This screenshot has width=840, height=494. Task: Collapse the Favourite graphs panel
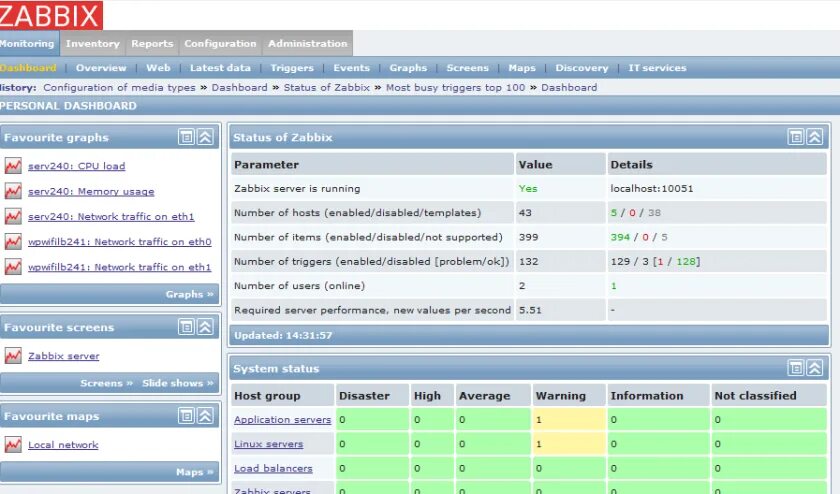click(205, 137)
